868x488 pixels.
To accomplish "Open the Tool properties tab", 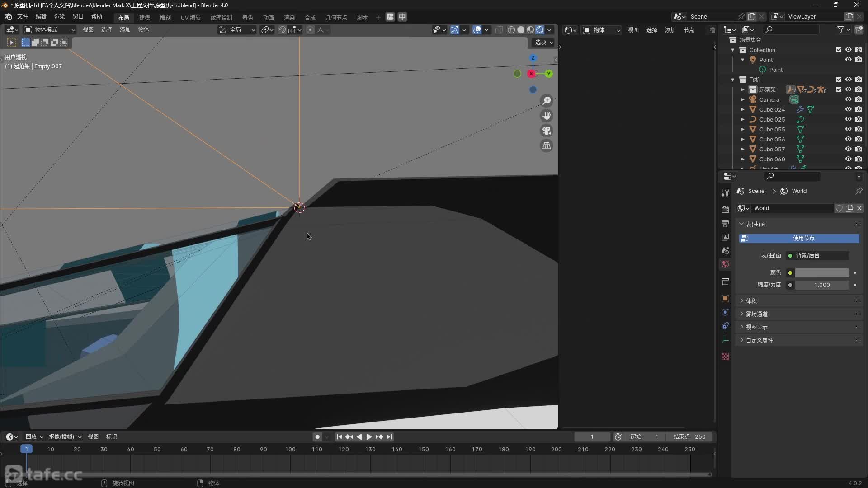I will (725, 192).
